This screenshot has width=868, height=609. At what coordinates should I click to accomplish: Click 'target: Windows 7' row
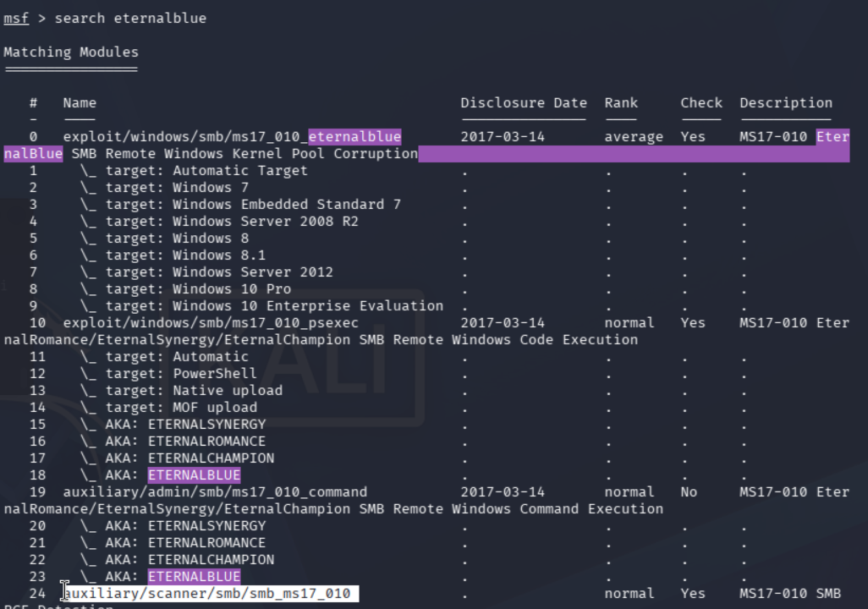point(177,188)
